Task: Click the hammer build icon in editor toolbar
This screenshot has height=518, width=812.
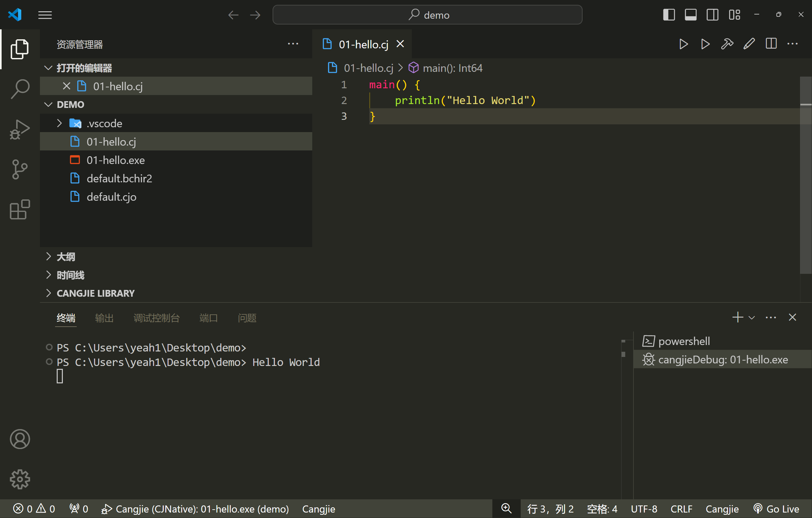Action: click(727, 44)
